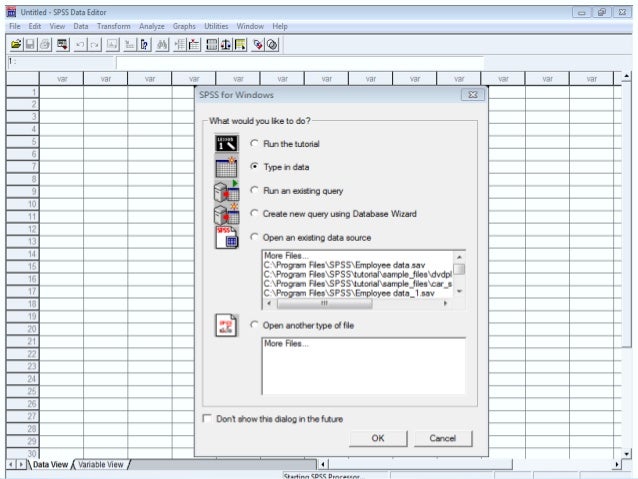Screen dimensions: 638x479
Task: Select the sample_files\car_s entry in the list
Action: click(358, 284)
